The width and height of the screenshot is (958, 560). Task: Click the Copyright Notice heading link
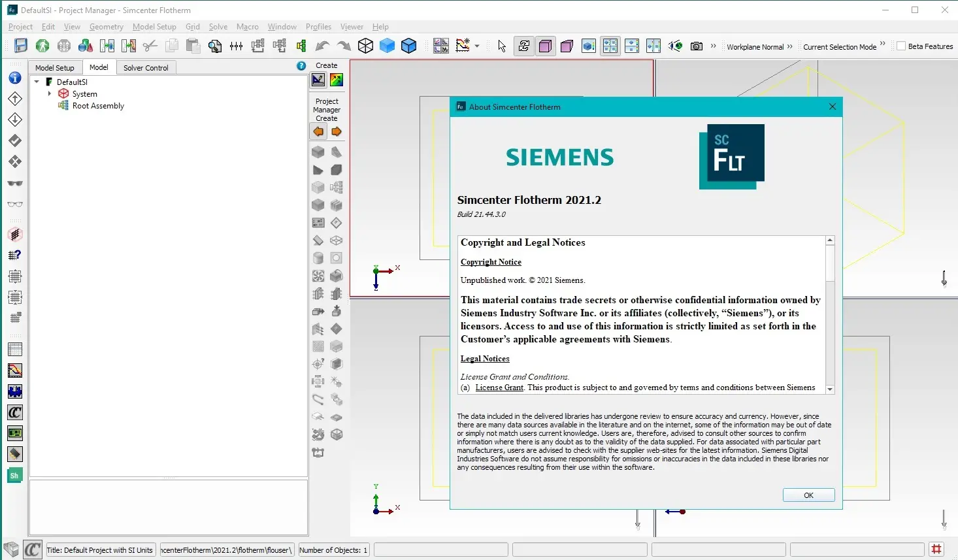[491, 262]
